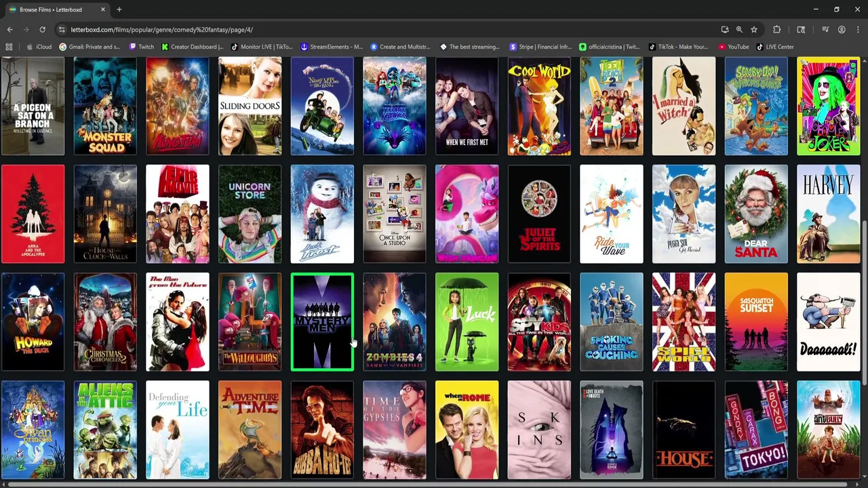Image resolution: width=868 pixels, height=488 pixels.
Task: Open the Mystery Men poster
Action: pyautogui.click(x=322, y=322)
